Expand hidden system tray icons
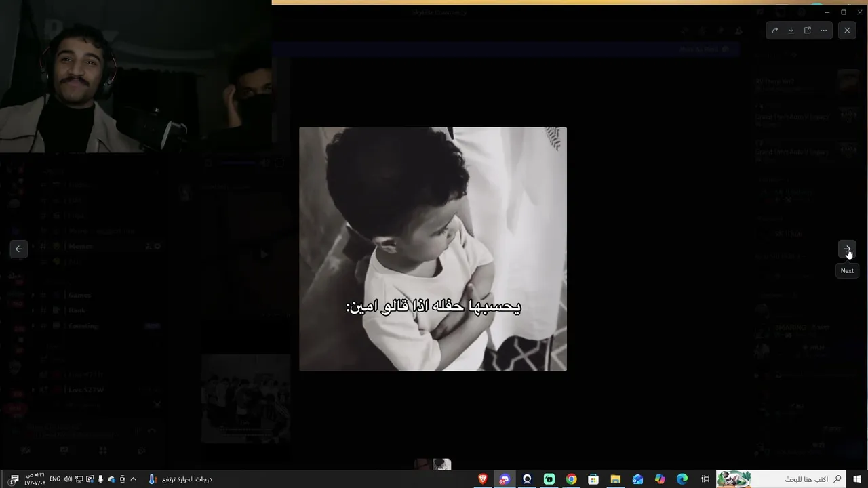This screenshot has height=488, width=868. pyautogui.click(x=133, y=479)
